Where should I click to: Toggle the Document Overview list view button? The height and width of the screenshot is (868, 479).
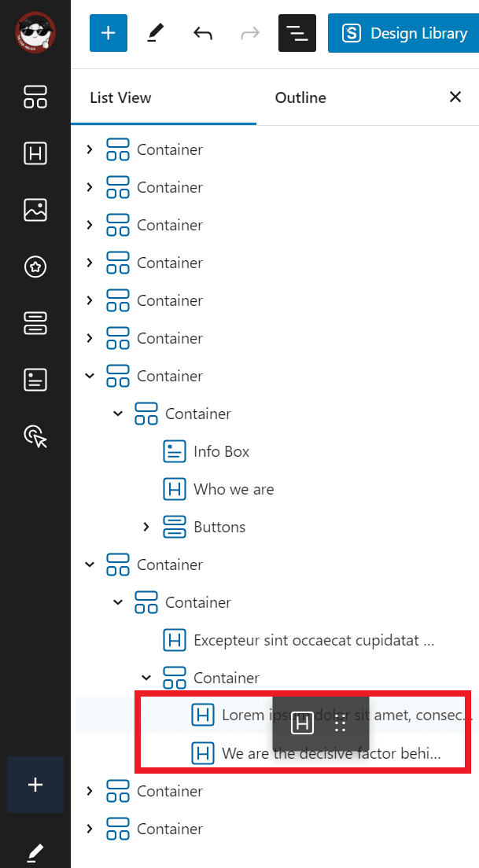297,33
